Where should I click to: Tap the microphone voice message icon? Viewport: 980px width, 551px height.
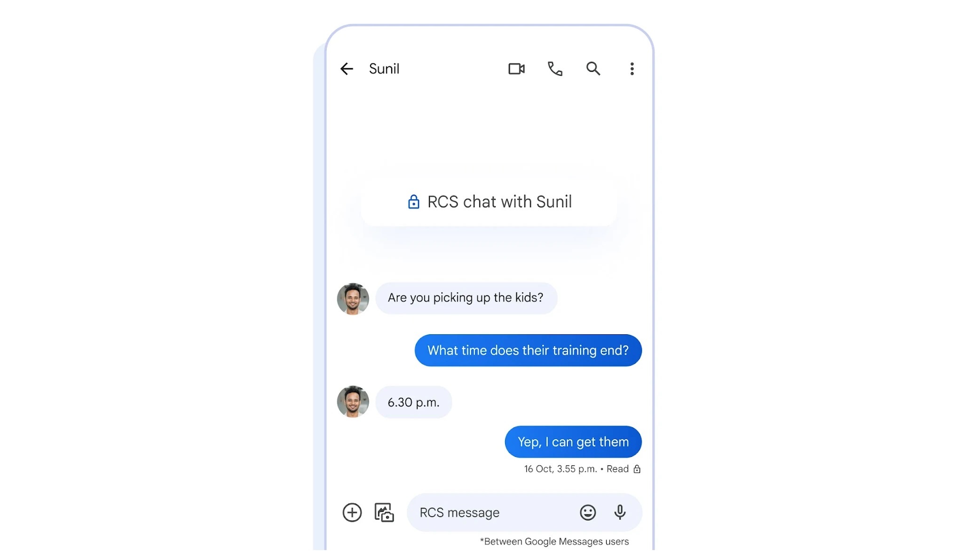(x=620, y=512)
